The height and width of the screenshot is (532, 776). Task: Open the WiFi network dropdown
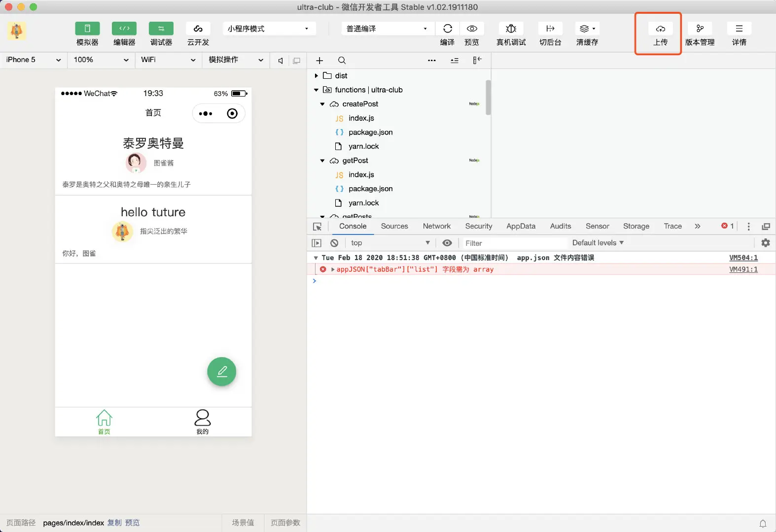[168, 60]
